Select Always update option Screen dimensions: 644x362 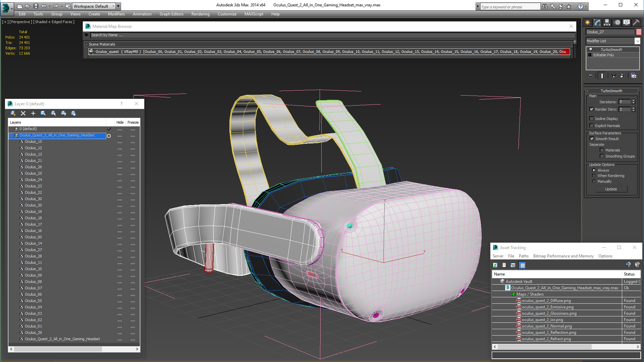594,170
